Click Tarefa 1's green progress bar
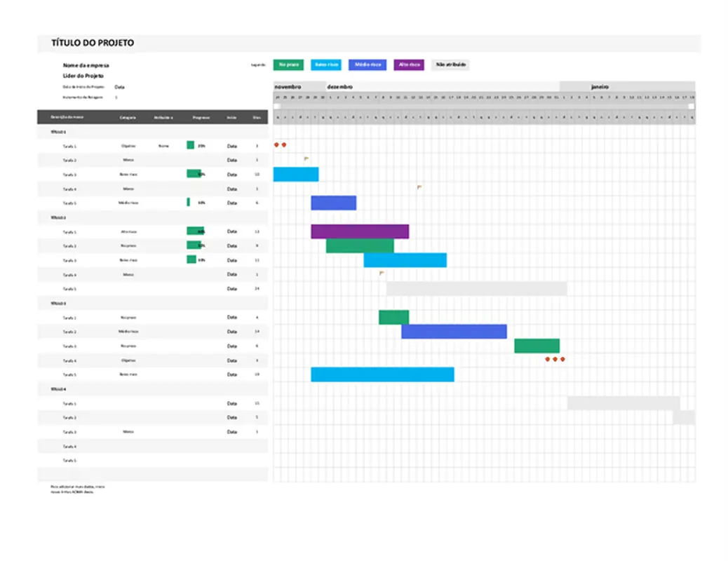Viewport: 728px width, 561px height. tap(191, 145)
